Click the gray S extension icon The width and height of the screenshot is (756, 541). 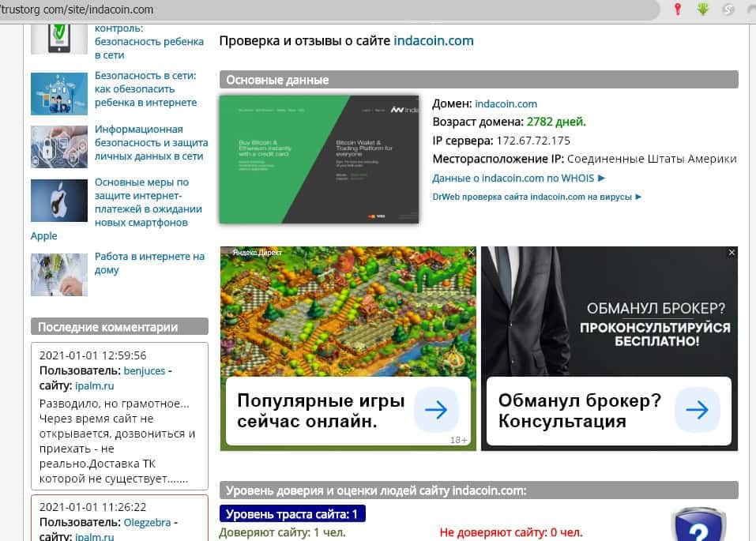(x=729, y=9)
